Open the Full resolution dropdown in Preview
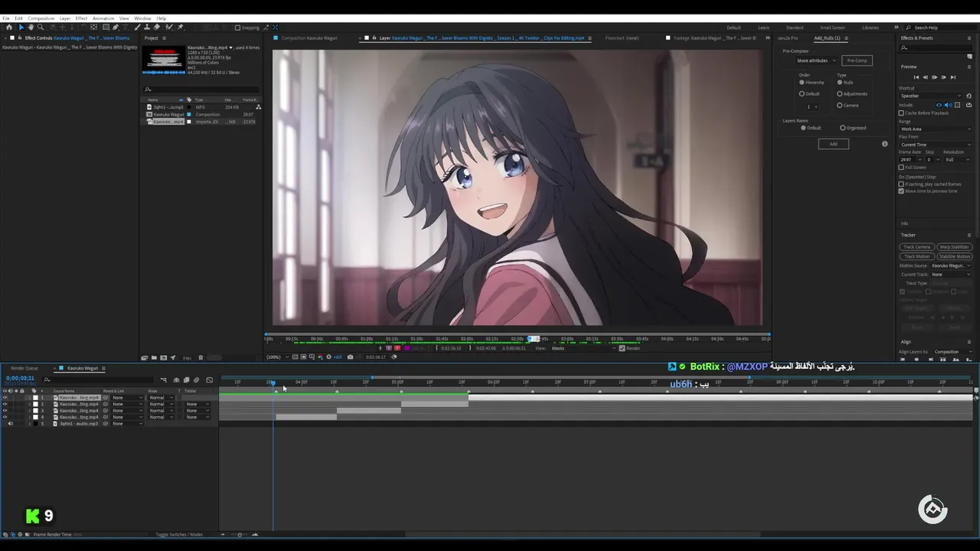This screenshot has height=551, width=980. point(957,159)
